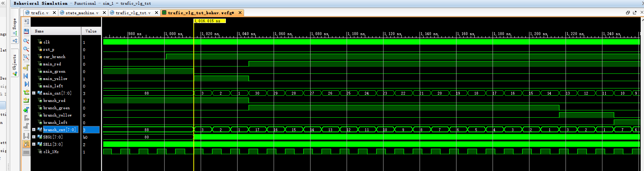Jump to the previous transition
The height and width of the screenshot is (171, 644).
(x=26, y=92)
